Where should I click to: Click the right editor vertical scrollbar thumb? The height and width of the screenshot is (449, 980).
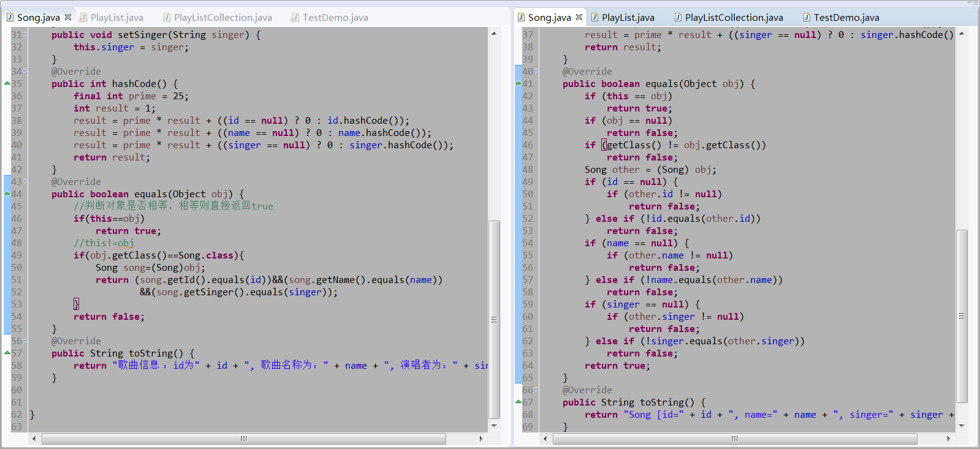point(962,316)
